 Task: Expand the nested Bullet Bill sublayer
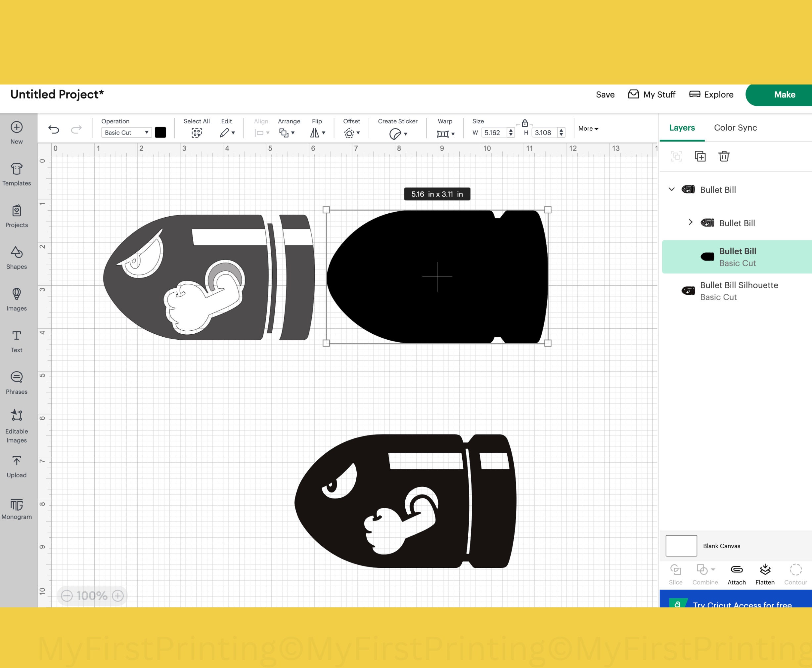690,223
